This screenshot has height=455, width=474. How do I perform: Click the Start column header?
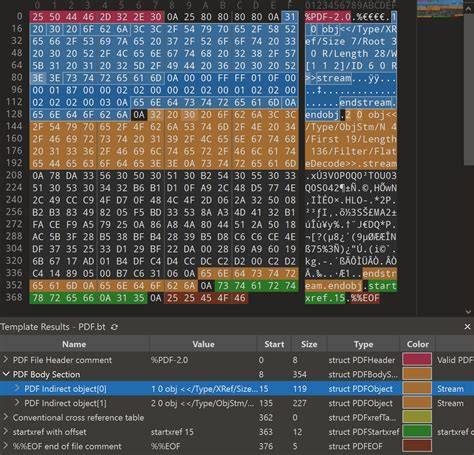(x=274, y=344)
